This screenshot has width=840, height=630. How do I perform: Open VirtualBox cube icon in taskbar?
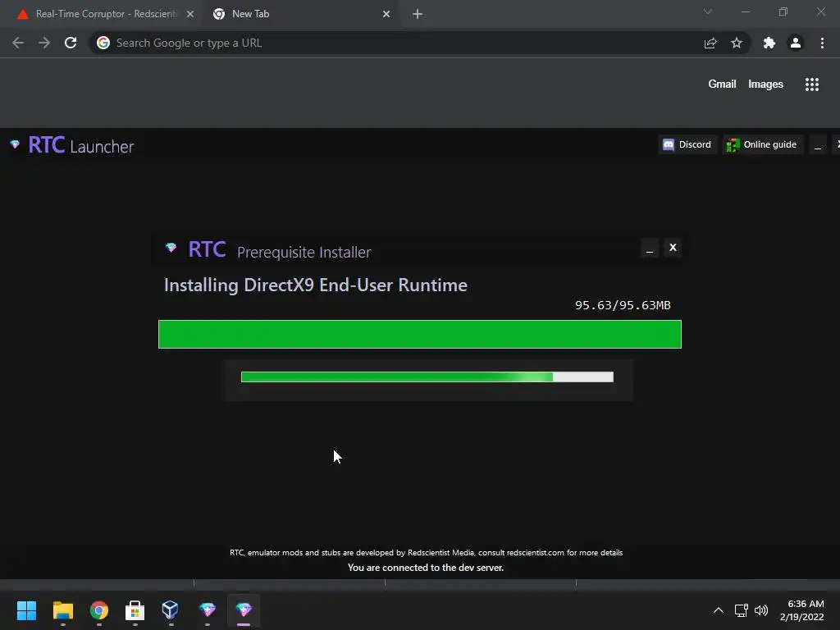pyautogui.click(x=171, y=610)
